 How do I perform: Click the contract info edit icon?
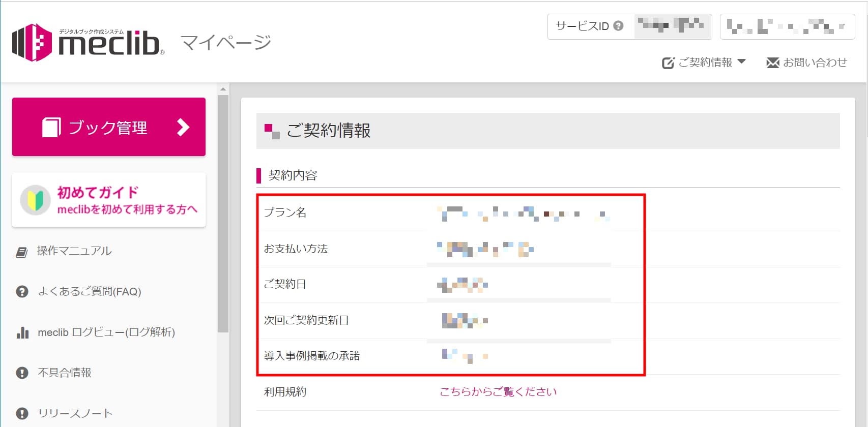coord(668,63)
